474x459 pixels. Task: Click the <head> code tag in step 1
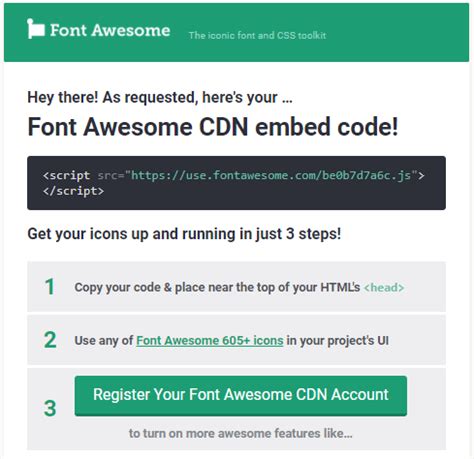(384, 287)
